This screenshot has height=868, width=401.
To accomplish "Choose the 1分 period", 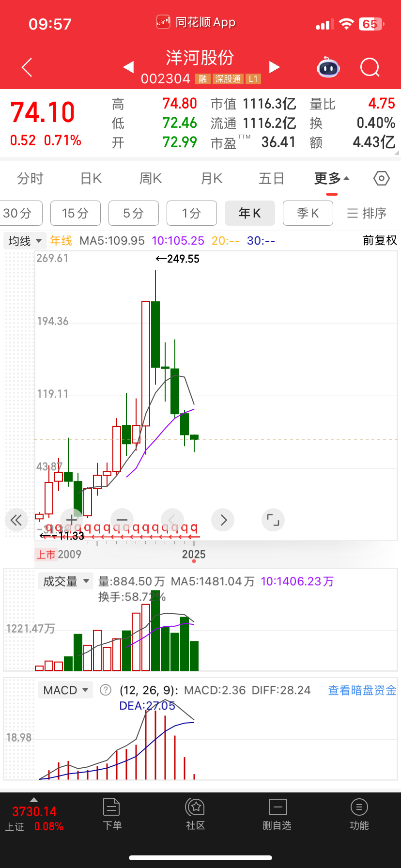I will click(x=192, y=213).
